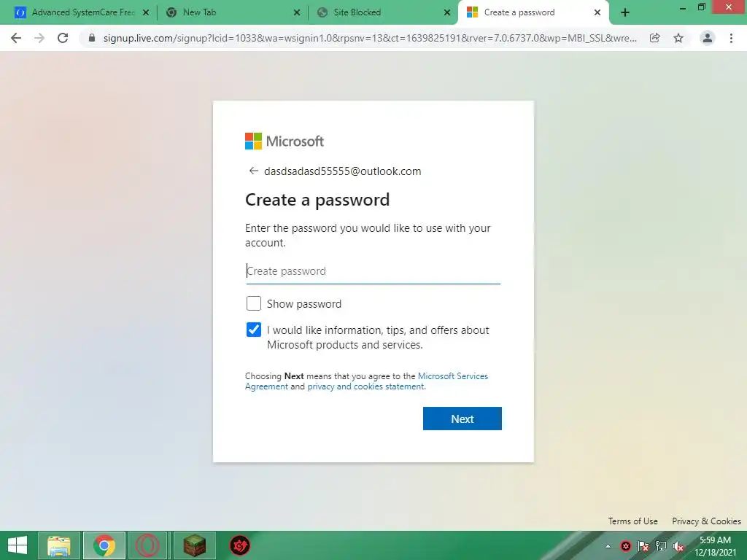The height and width of the screenshot is (560, 747).
Task: Open File Explorer from the taskbar
Action: click(x=58, y=545)
